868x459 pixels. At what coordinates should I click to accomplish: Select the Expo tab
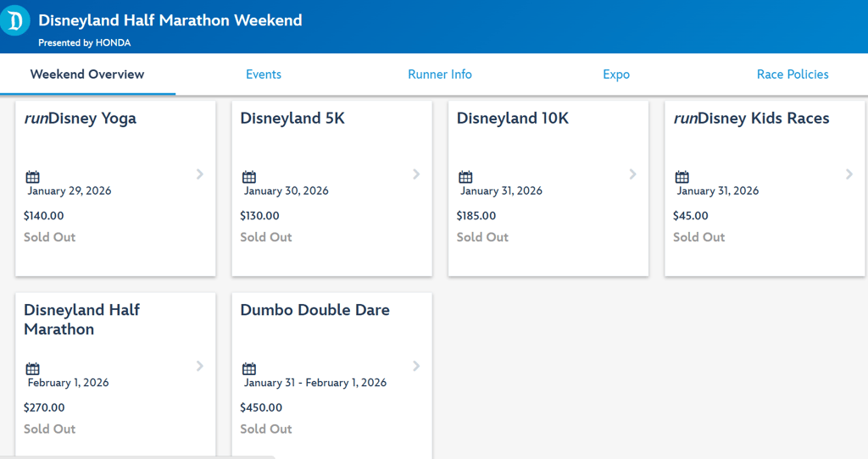[x=616, y=75]
